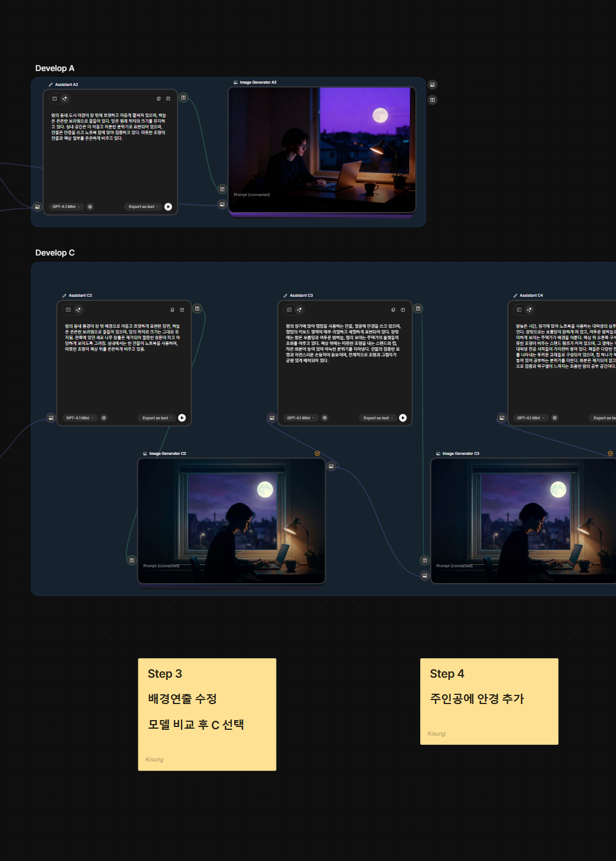616x861 pixels.
Task: Click Assistant C2 image input port
Action: [51, 418]
